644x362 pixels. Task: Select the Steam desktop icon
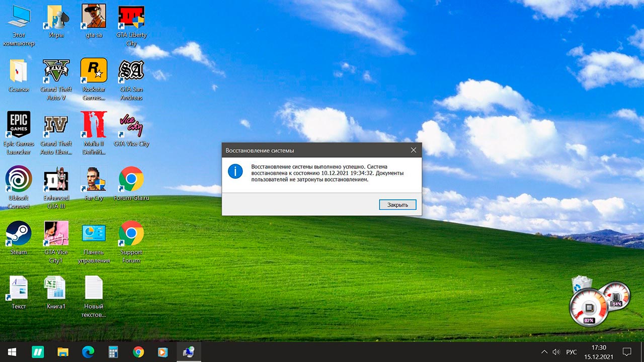click(x=19, y=239)
